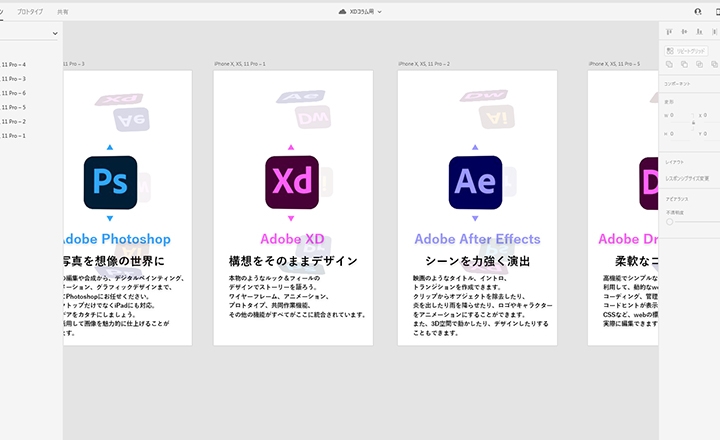This screenshot has width=720, height=440.
Task: Select the 11 Pro – 6 artboard layer
Action: [x=13, y=93]
